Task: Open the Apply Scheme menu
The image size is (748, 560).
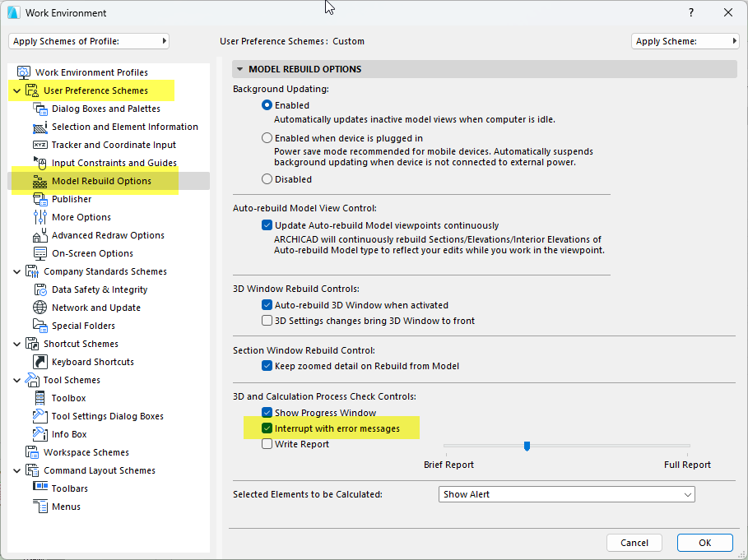Action: (685, 41)
